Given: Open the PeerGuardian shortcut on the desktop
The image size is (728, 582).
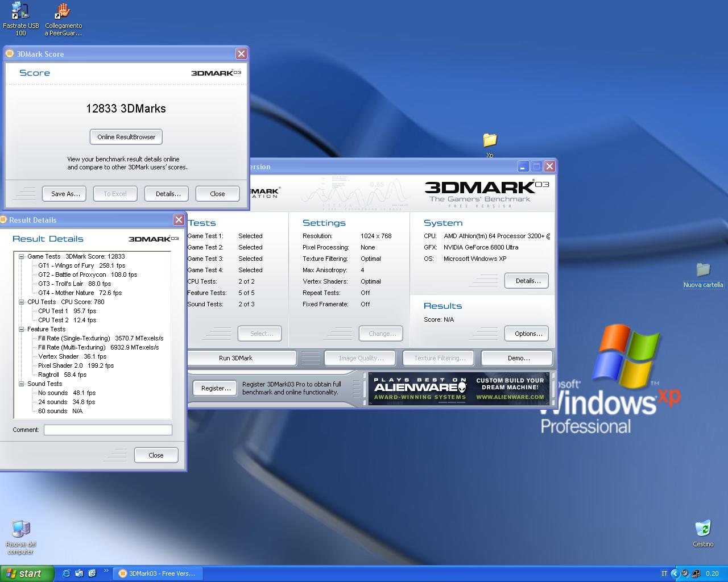Looking at the screenshot, I should 63,11.
